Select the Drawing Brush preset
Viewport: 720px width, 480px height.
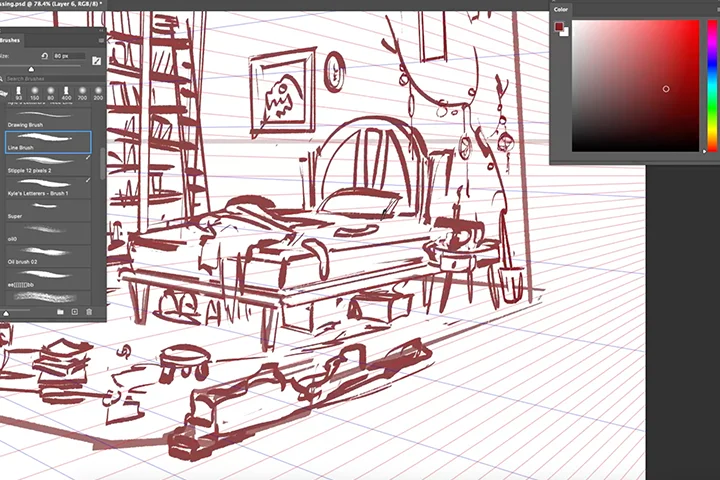click(48, 119)
